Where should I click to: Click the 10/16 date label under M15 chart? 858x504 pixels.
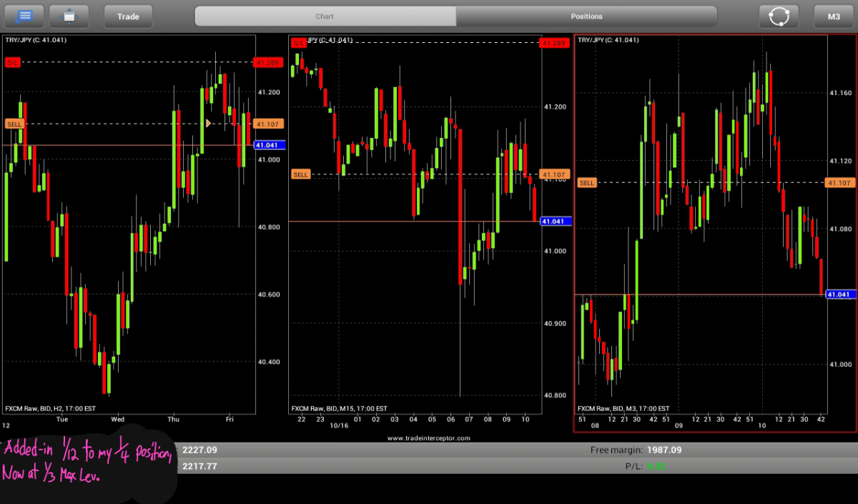tap(339, 425)
